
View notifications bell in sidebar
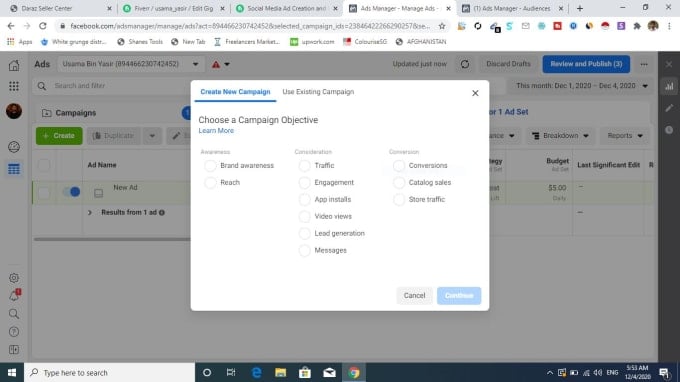pyautogui.click(x=14, y=296)
